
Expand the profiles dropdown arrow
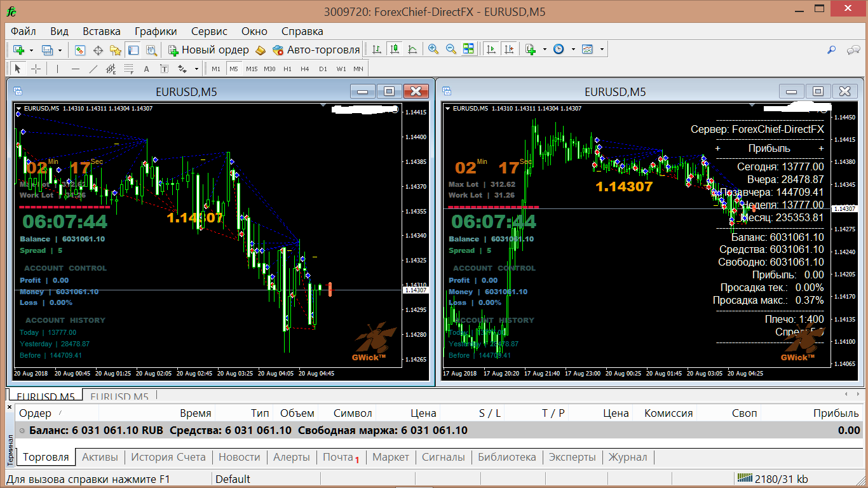tap(60, 50)
